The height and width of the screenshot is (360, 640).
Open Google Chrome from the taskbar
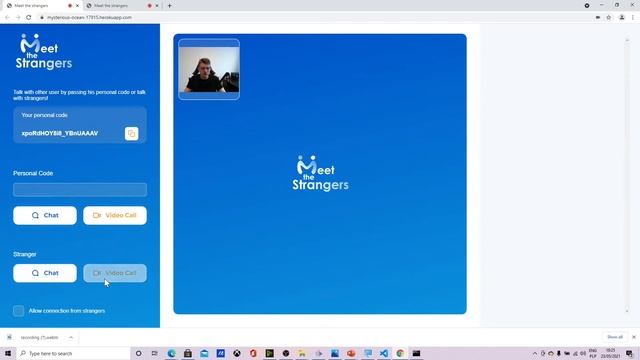point(400,353)
